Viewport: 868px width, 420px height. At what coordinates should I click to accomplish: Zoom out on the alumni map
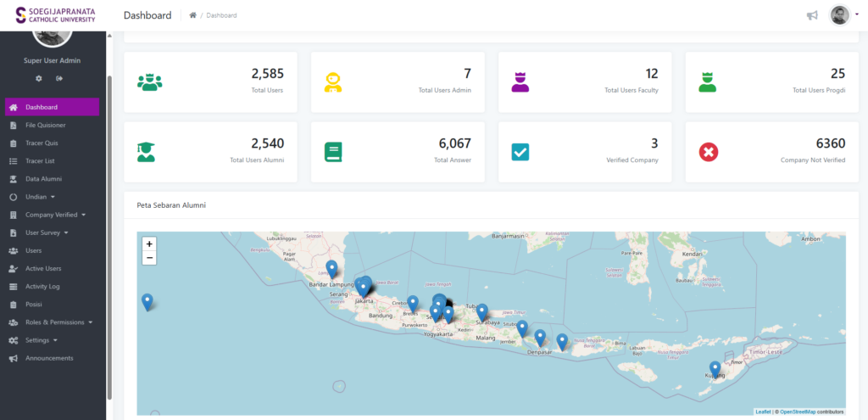[x=149, y=257]
